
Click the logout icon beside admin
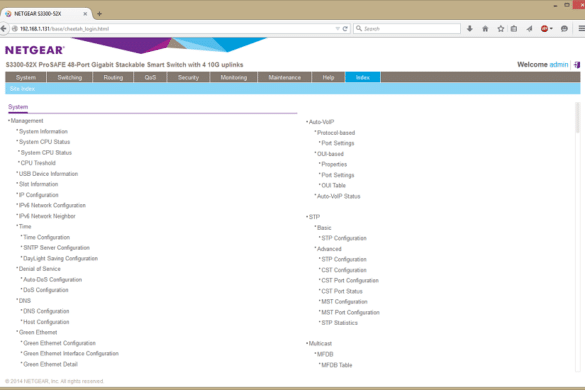[577, 65]
